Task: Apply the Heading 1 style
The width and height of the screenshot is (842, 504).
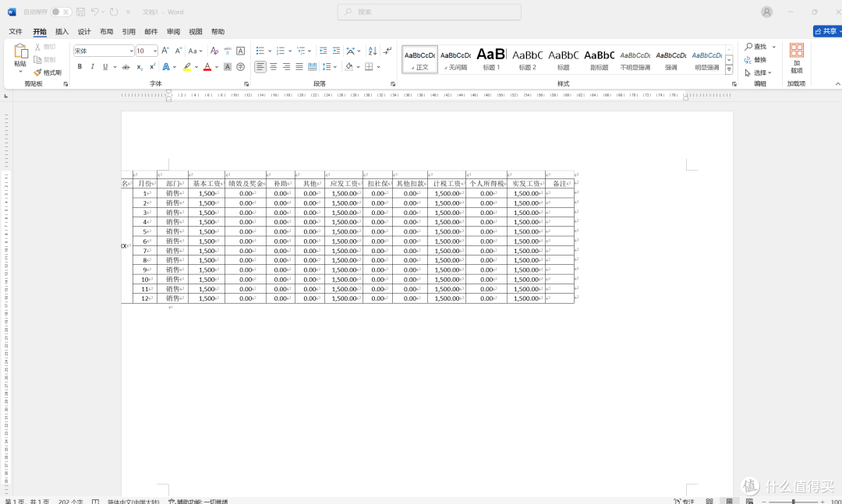Action: pos(491,59)
